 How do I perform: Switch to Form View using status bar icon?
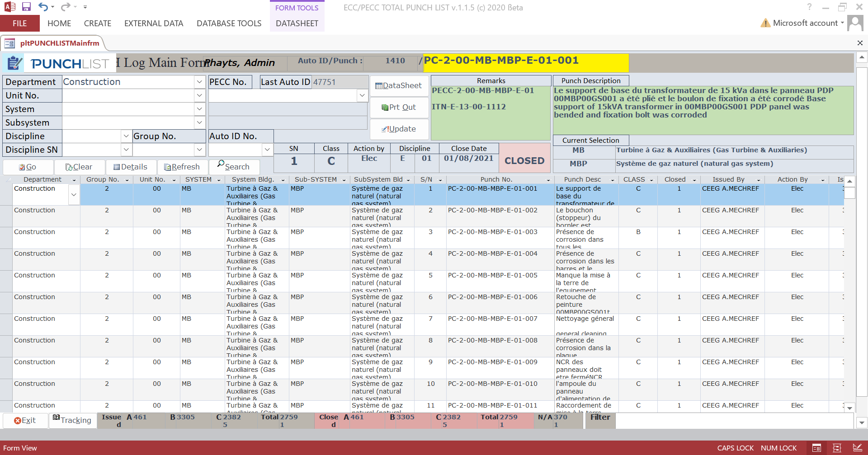click(816, 448)
